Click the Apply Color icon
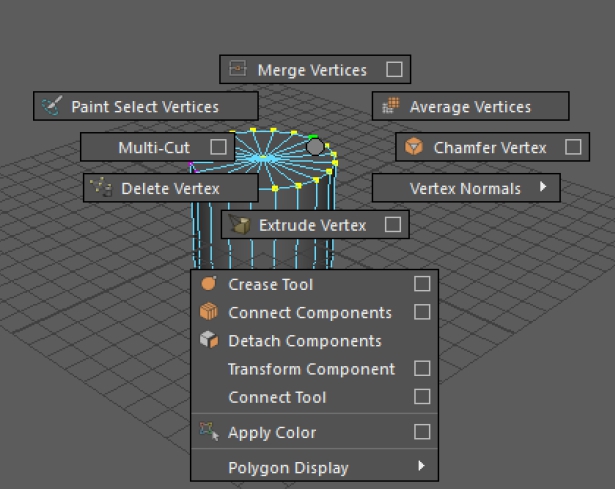This screenshot has height=489, width=615. 209,432
